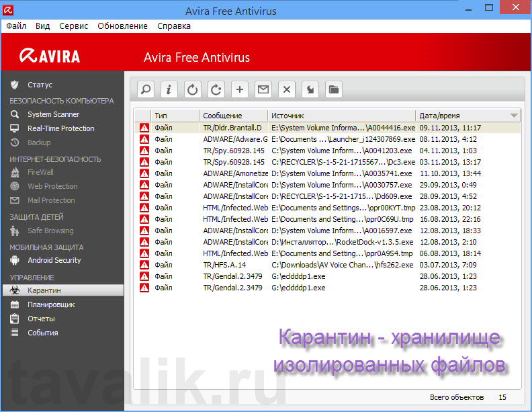The width and height of the screenshot is (532, 412).
Task: Click the Android robot icon
Action: point(15,260)
